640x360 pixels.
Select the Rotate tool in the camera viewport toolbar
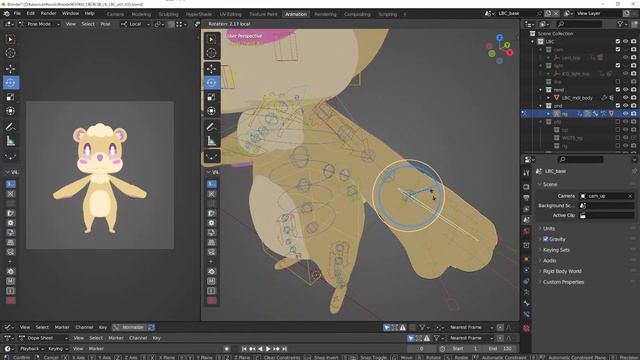tap(11, 82)
